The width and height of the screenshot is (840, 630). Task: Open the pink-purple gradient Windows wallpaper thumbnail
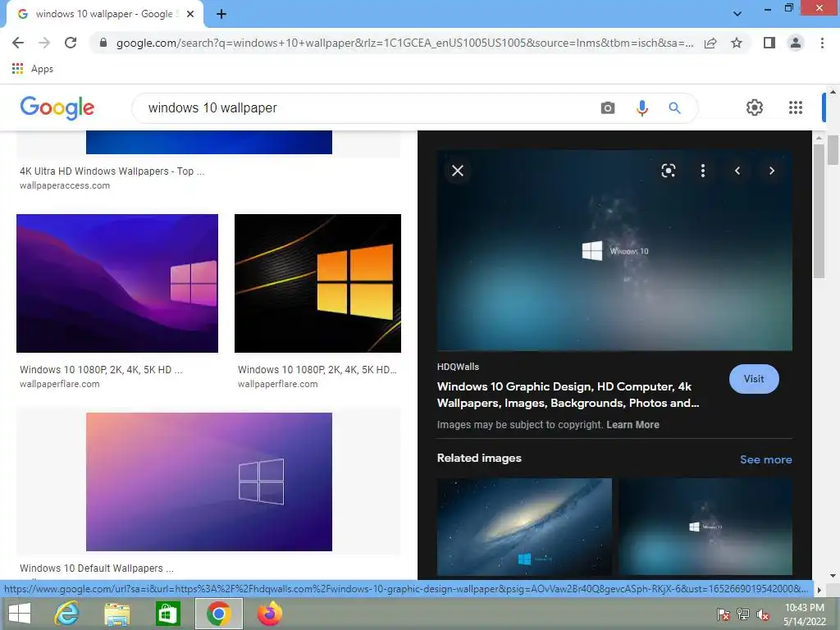coord(209,482)
